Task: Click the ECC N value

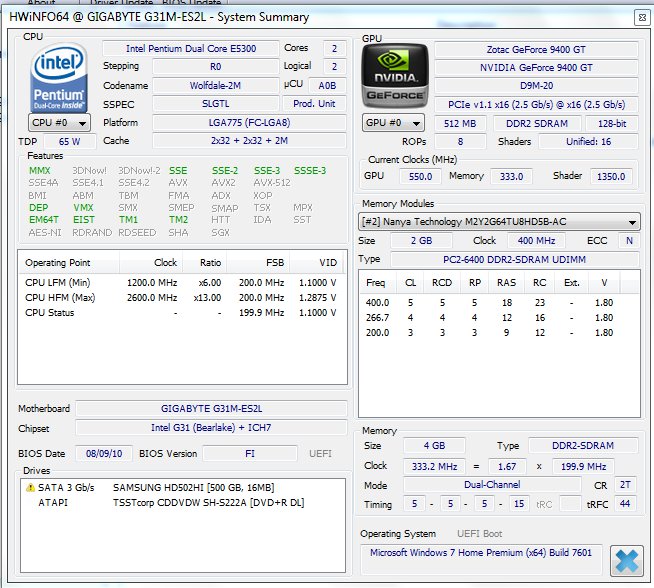Action: (629, 241)
